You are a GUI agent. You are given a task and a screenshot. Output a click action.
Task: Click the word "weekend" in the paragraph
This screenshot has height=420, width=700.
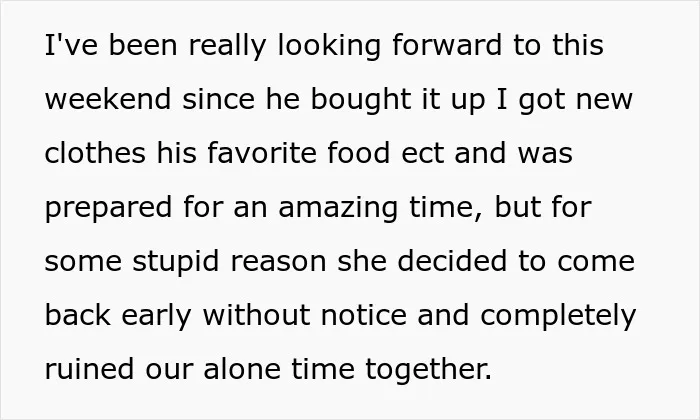[x=108, y=99]
